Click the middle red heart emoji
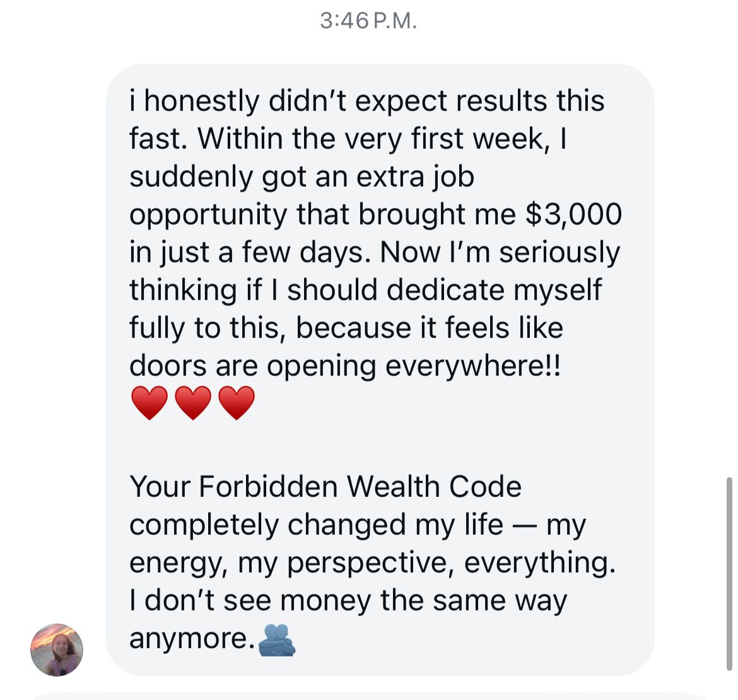 tap(193, 404)
